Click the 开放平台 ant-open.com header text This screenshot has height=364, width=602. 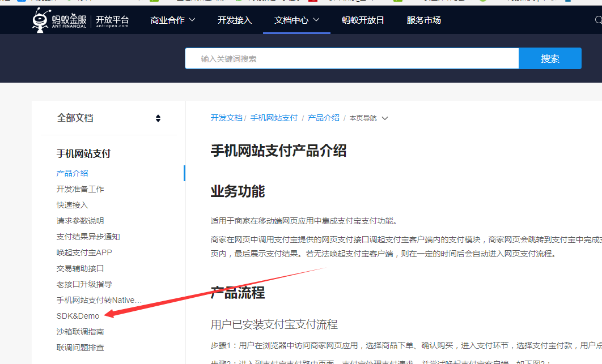112,21
